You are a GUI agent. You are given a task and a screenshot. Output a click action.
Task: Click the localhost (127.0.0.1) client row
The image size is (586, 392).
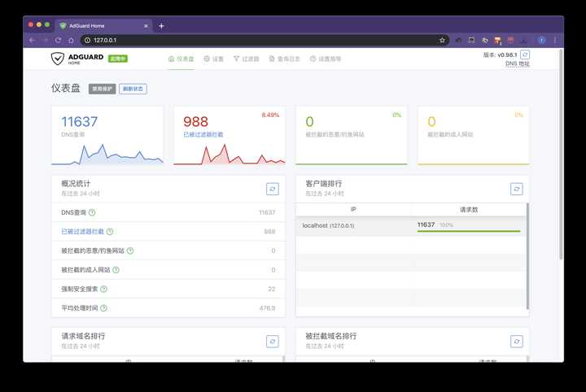pyautogui.click(x=411, y=226)
